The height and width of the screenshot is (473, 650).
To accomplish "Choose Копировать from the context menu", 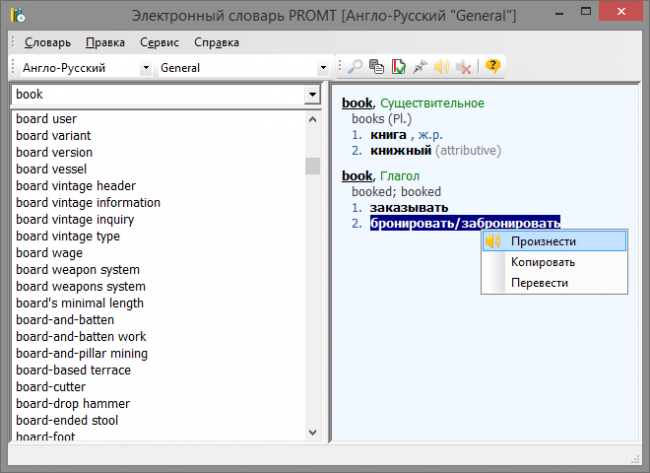I will click(x=543, y=262).
